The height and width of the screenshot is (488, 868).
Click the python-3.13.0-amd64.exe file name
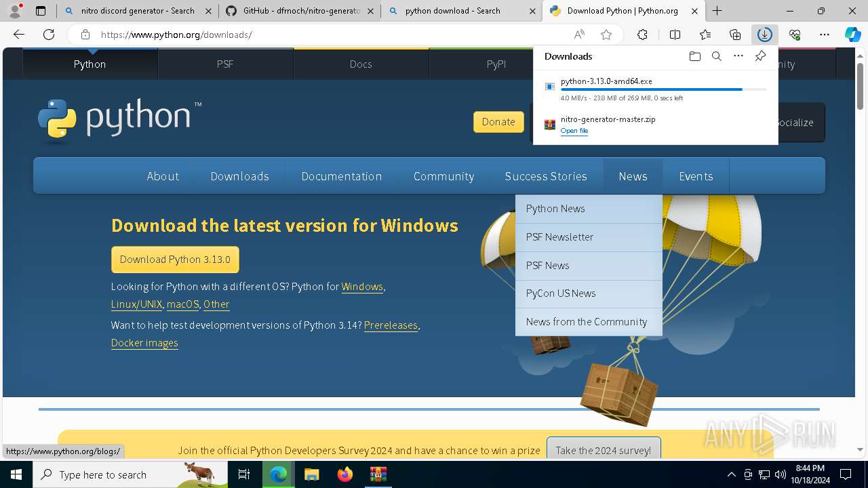pos(606,81)
